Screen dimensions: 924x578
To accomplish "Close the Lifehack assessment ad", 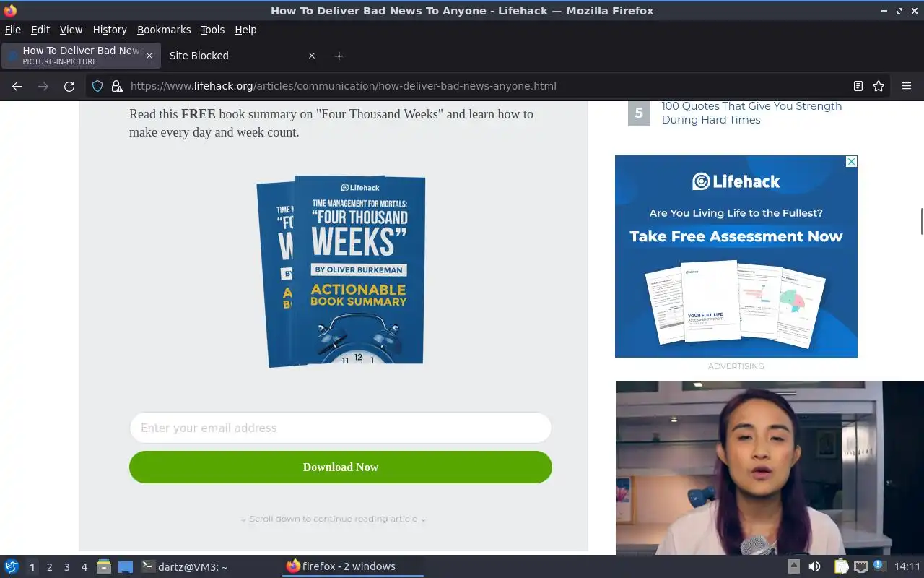I will tap(851, 162).
